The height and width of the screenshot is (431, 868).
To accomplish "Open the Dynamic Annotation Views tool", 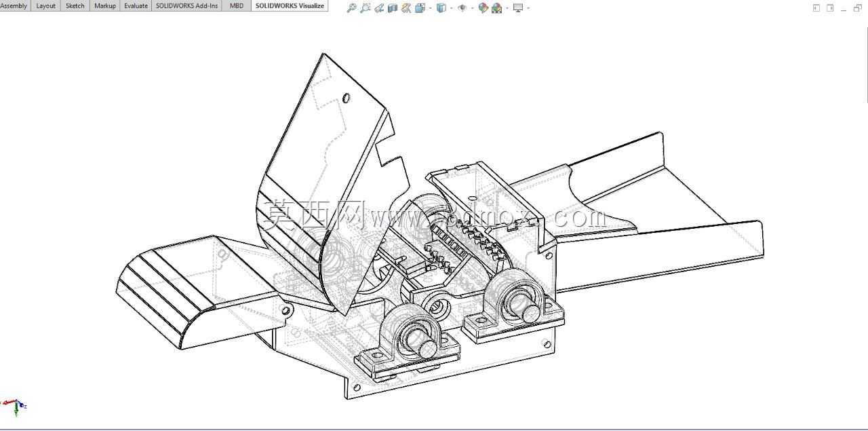I will tap(406, 8).
